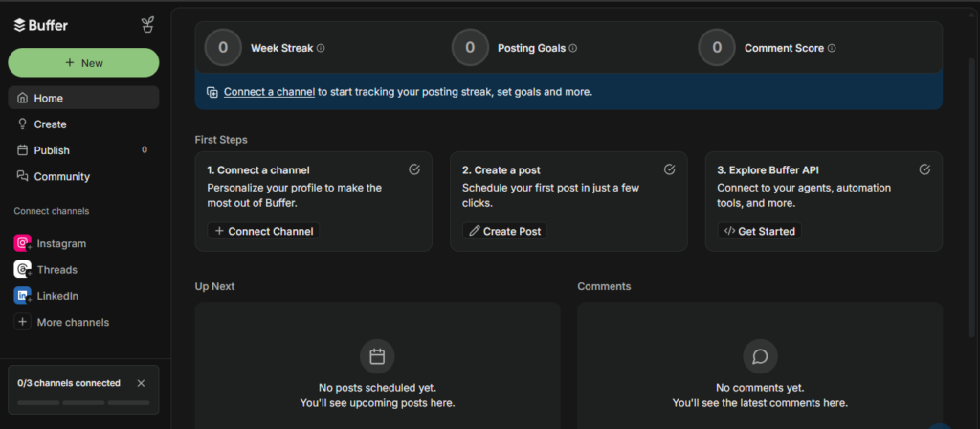Follow the Connect a channel link
980x429 pixels.
tap(269, 92)
